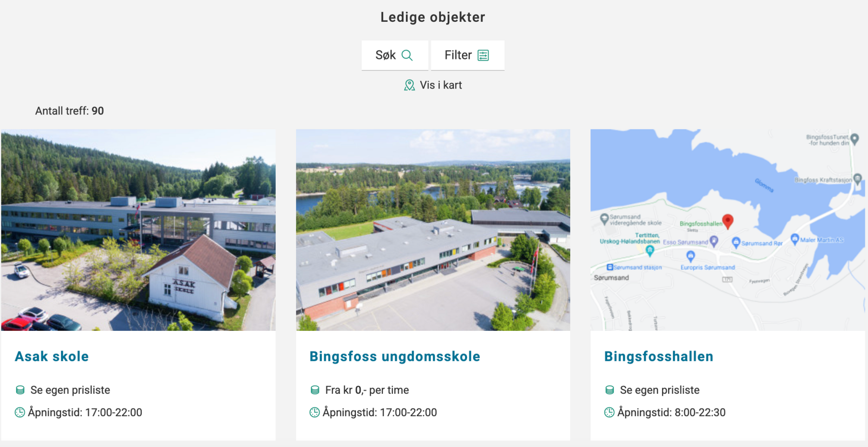
Task: Click the coin icon under Bingsfosshallen
Action: point(610,390)
